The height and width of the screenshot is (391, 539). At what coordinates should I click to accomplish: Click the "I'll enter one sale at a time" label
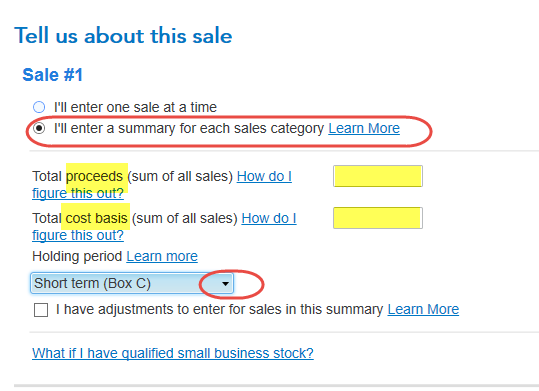point(135,107)
